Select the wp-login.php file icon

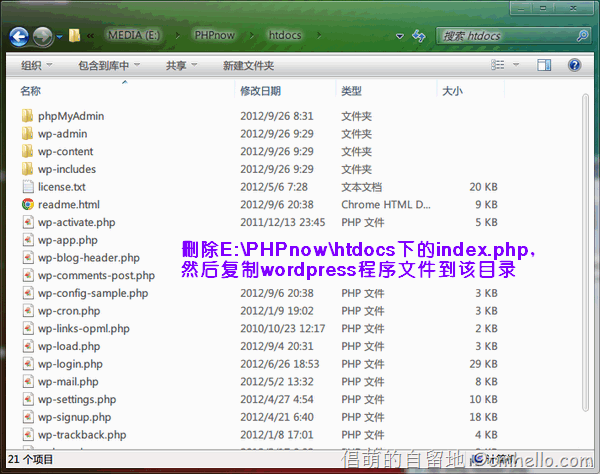[x=28, y=363]
